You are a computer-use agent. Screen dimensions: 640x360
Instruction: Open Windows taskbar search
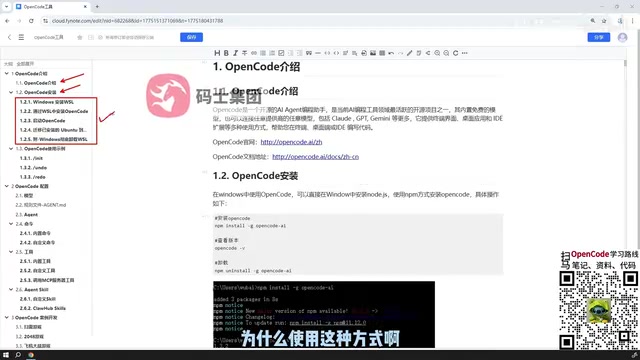pyautogui.click(x=18, y=355)
